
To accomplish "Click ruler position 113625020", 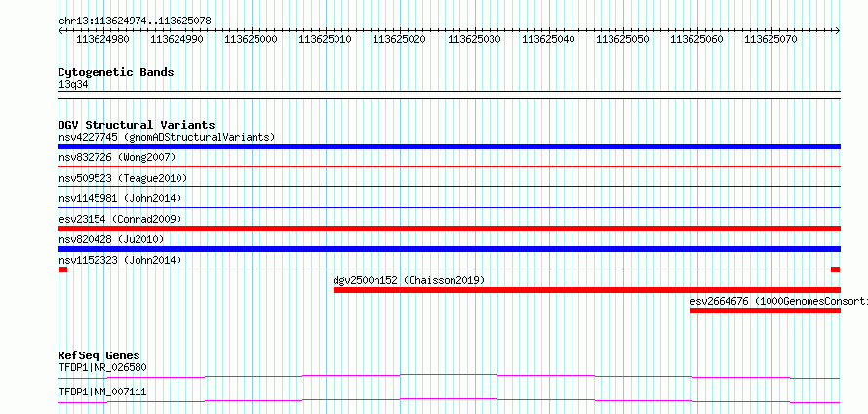I will (x=400, y=39).
